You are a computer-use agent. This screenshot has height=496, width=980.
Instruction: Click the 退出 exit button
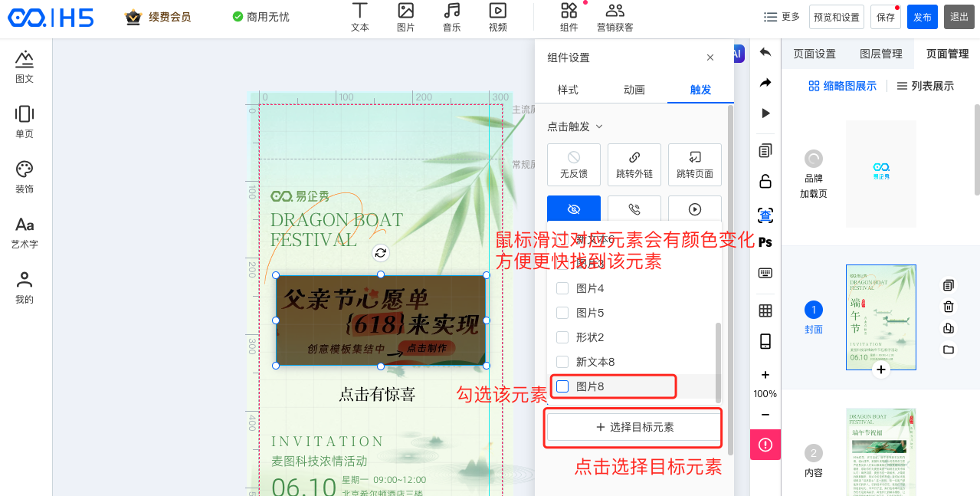tap(959, 17)
